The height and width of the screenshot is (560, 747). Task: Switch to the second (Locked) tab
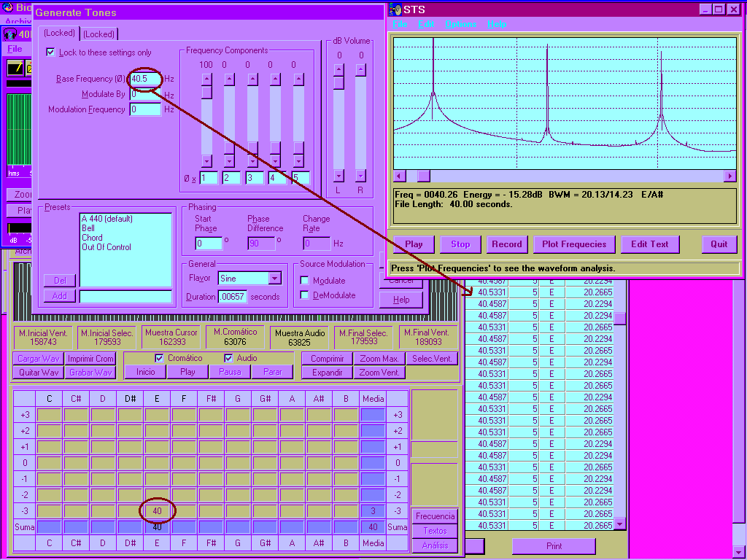click(98, 34)
